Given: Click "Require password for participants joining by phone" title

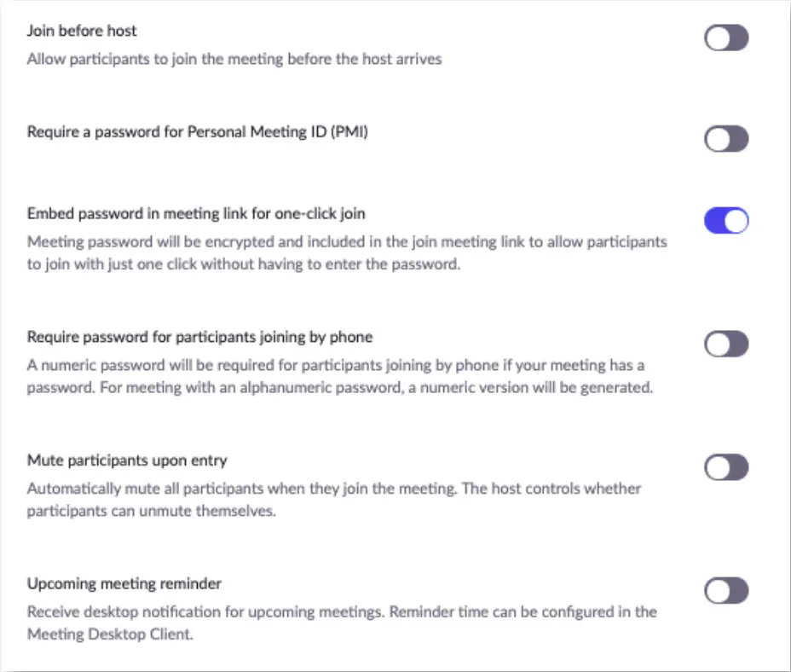Looking at the screenshot, I should coord(199,337).
